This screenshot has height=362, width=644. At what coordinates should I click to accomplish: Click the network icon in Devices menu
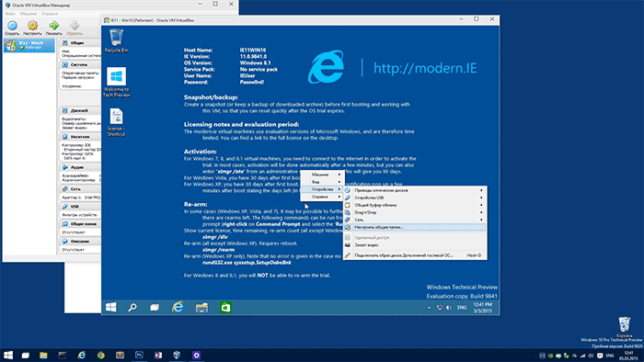(348, 220)
